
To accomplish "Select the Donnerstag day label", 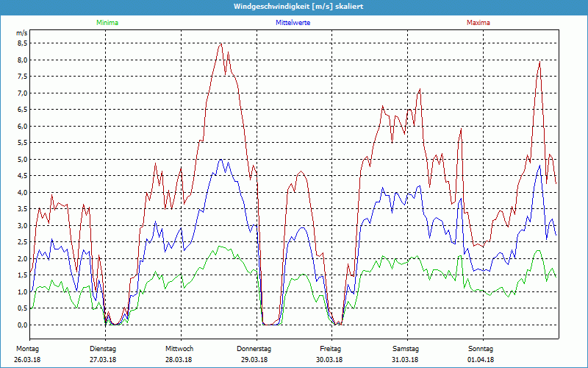I will click(254, 348).
